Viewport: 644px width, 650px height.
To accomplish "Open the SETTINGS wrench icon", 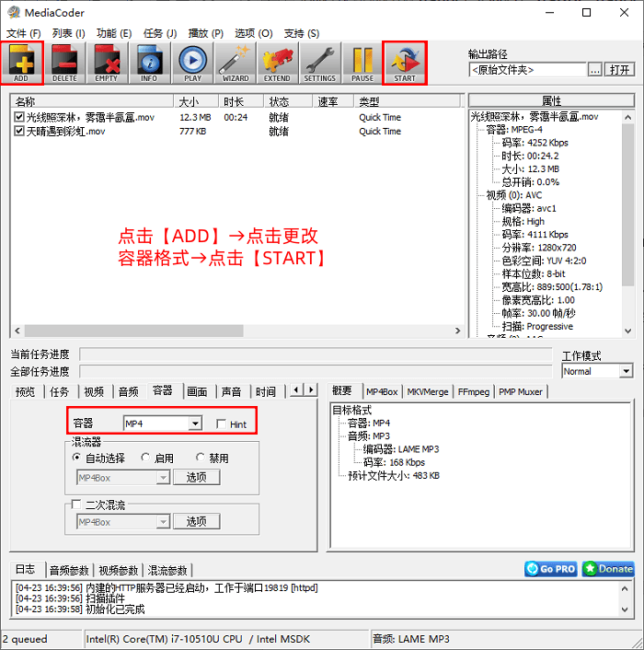I will click(x=320, y=63).
